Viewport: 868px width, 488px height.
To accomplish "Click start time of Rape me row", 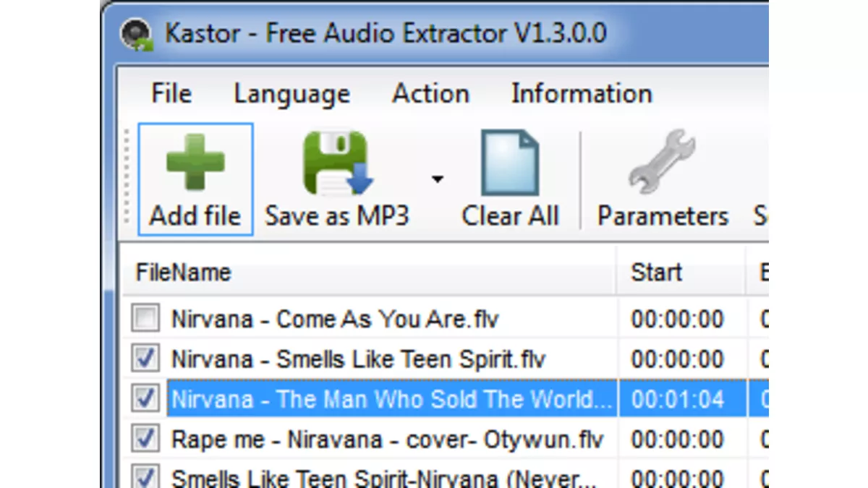I will coord(677,439).
